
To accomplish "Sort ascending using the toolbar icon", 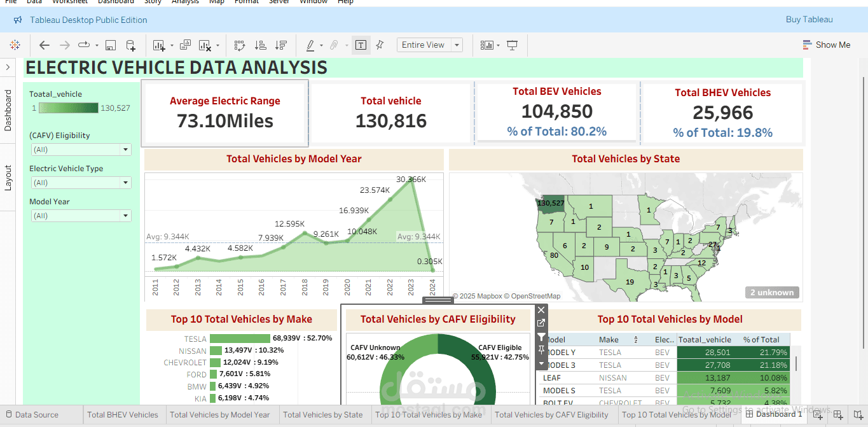I will tap(260, 45).
